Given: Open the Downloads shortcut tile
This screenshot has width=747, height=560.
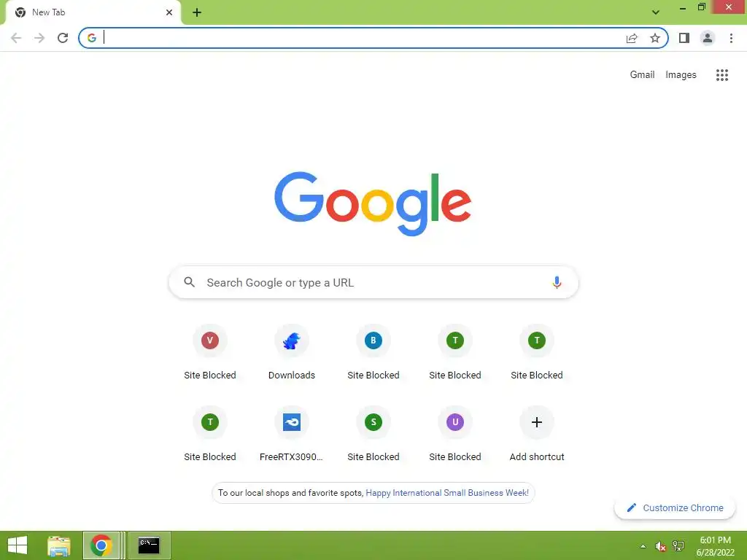Looking at the screenshot, I should [x=292, y=352].
